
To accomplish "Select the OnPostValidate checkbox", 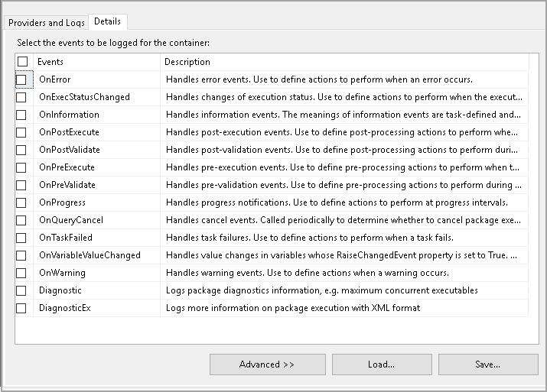I will click(x=21, y=150).
